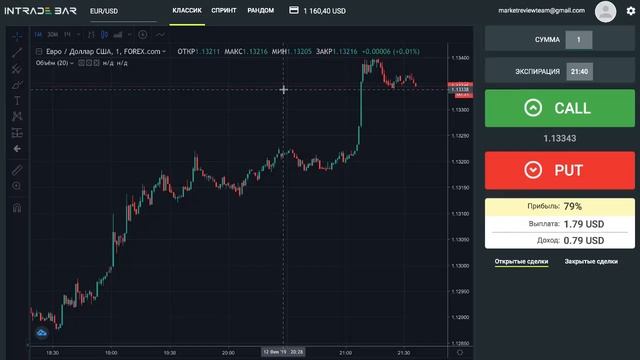The height and width of the screenshot is (360, 640).
Task: Click the 1 160,40 USD balance
Action: pos(324,11)
